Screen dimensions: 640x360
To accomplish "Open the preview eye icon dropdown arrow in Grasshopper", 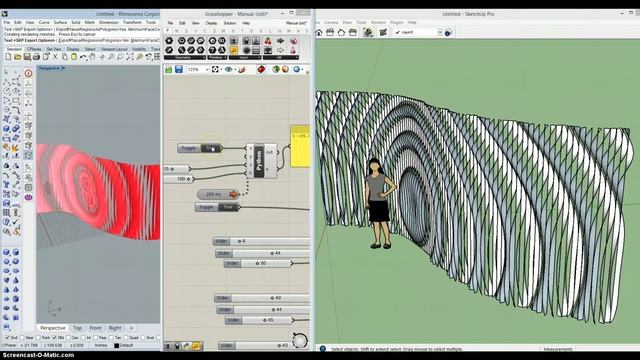I will pos(235,70).
